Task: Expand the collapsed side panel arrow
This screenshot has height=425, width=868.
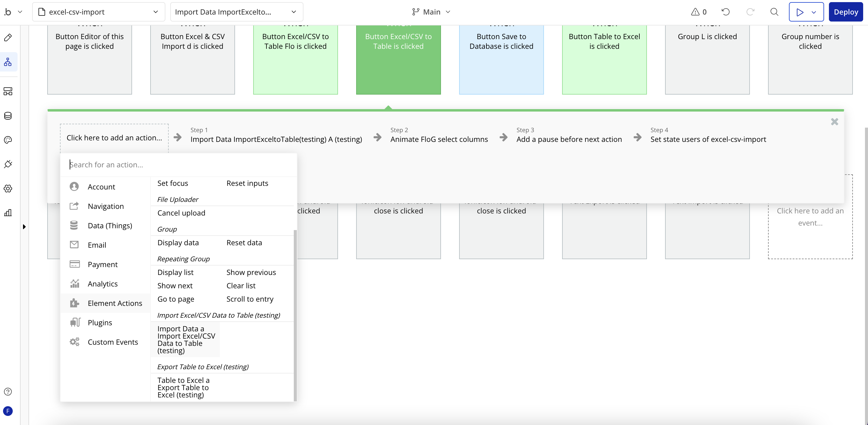Action: 24,227
